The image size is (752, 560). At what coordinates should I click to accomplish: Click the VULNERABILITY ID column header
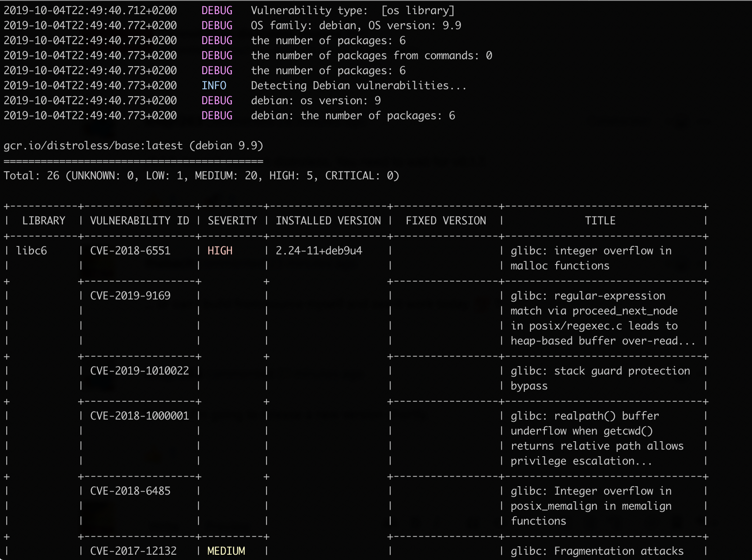140,221
